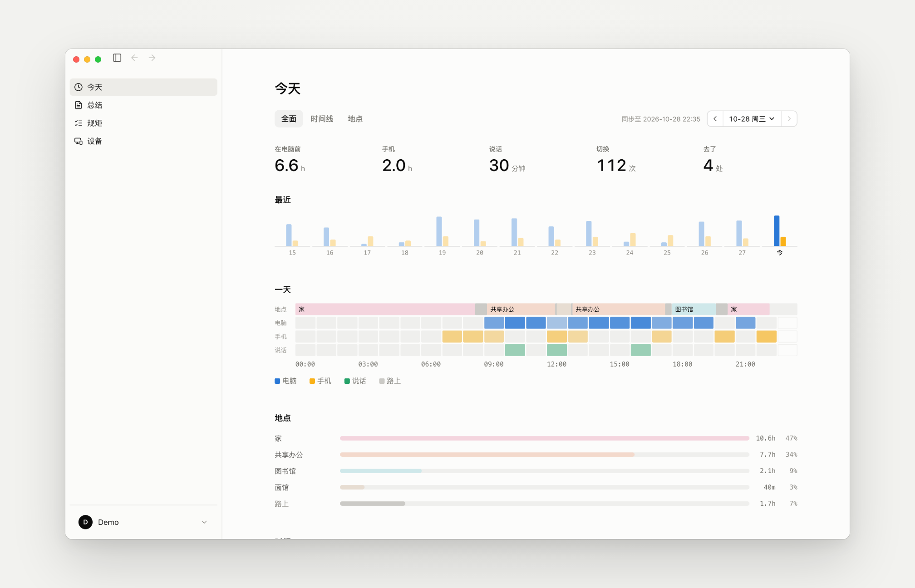Screen dimensions: 915x588
Task: Go to previous day with left chevron
Action: click(x=715, y=119)
